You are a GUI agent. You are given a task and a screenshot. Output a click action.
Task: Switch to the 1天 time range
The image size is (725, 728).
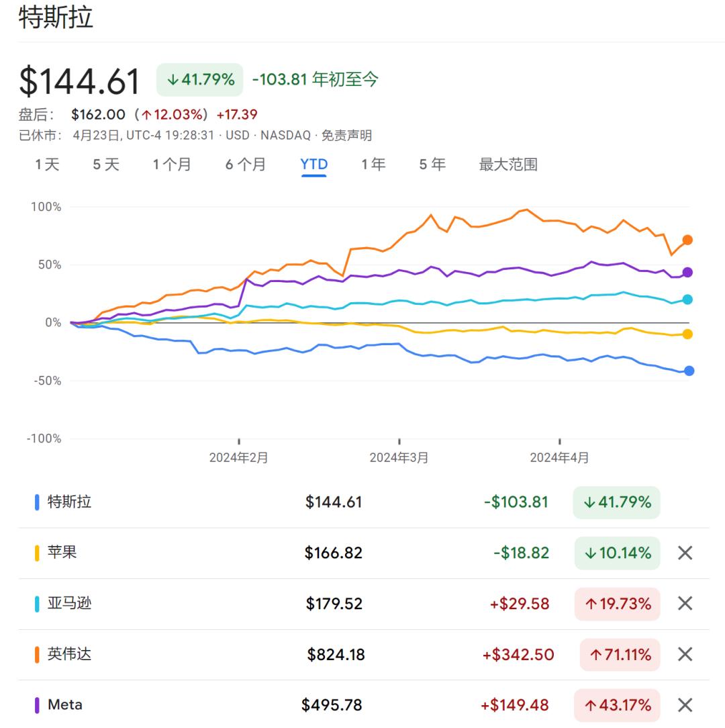coord(48,165)
